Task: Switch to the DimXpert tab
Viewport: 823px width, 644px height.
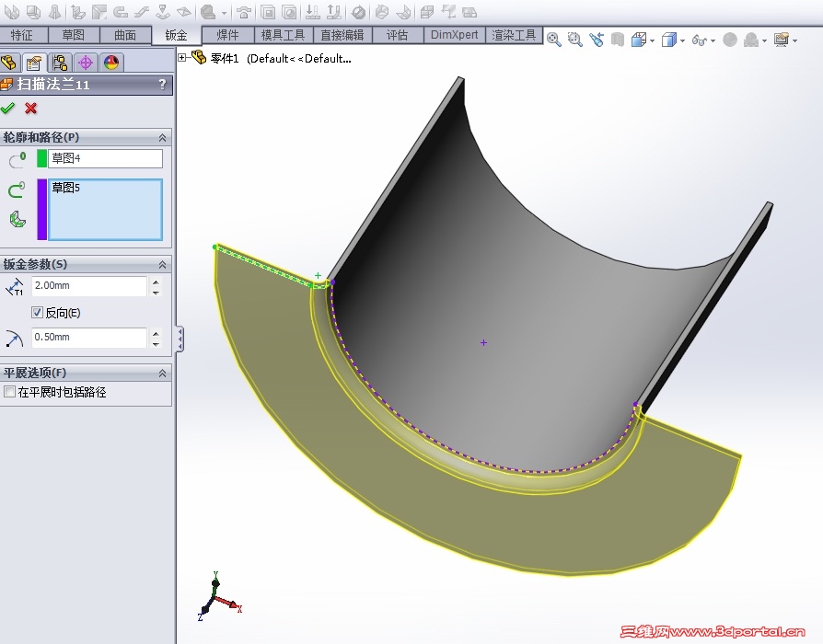Action: pos(455,35)
